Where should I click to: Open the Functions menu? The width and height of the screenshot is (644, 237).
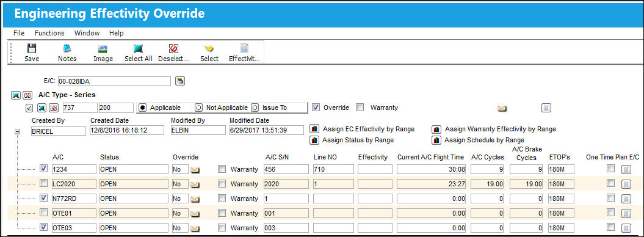pyautogui.click(x=49, y=33)
